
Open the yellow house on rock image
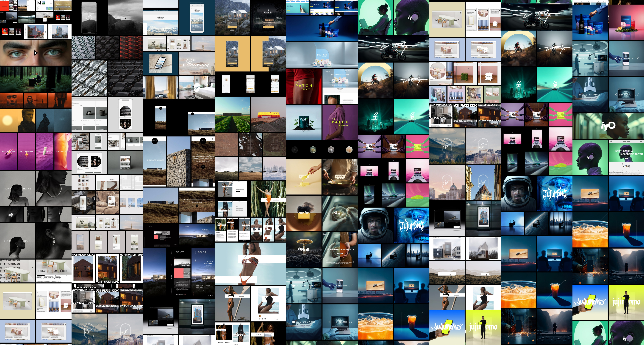(x=268, y=115)
